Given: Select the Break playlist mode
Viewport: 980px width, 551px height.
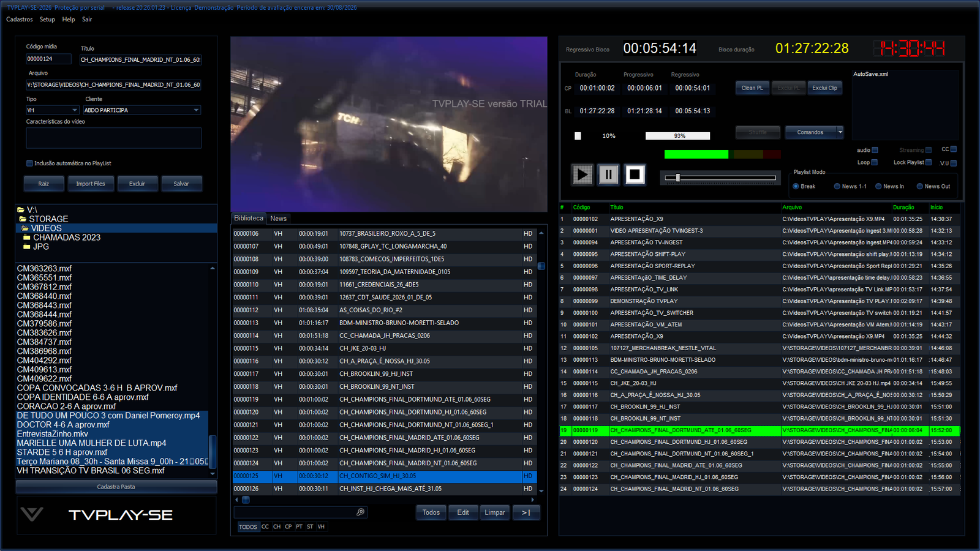Looking at the screenshot, I should point(796,187).
